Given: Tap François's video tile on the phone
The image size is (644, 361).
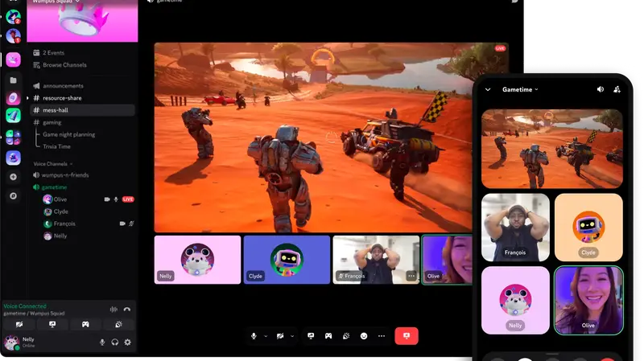Looking at the screenshot, I should tap(515, 228).
